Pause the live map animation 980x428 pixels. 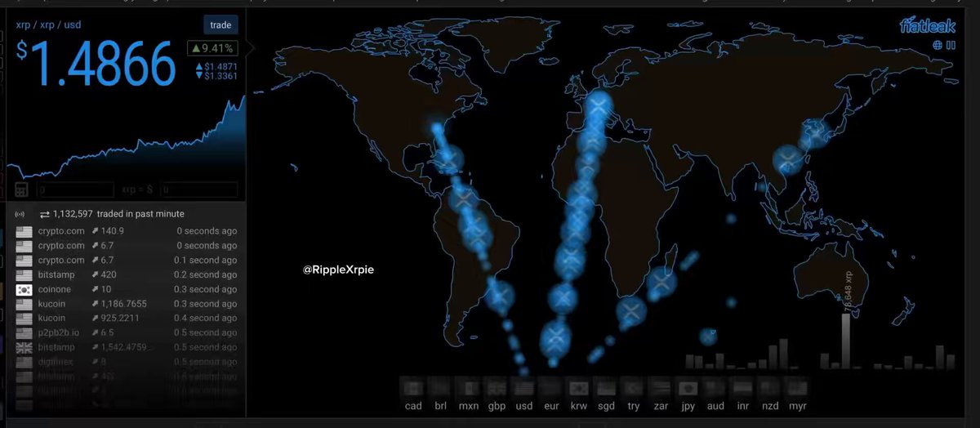click(951, 46)
